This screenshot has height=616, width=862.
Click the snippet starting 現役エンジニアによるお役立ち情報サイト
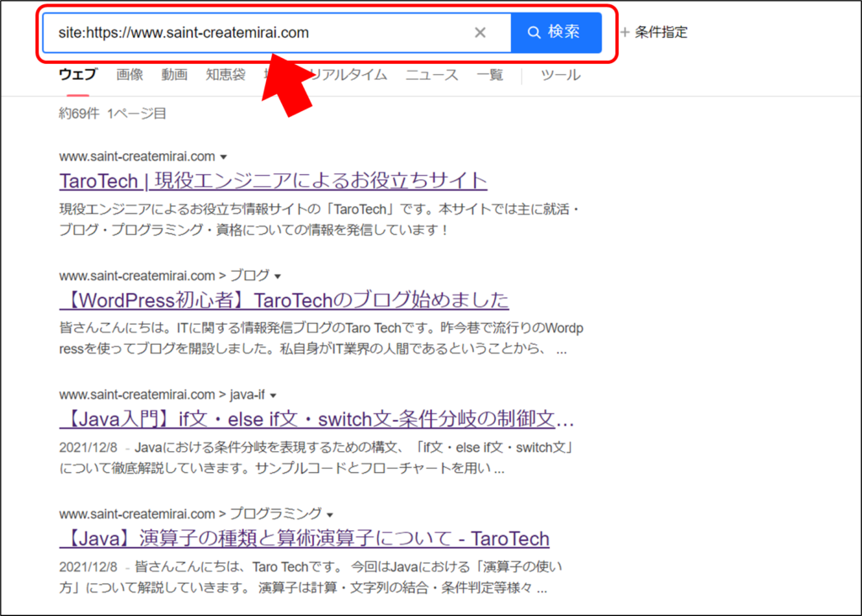click(319, 220)
